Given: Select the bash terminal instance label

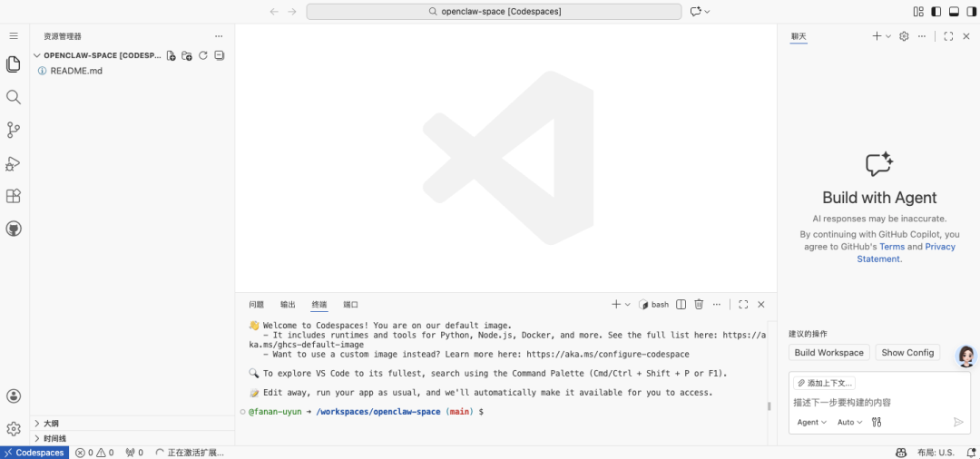Looking at the screenshot, I should click(x=653, y=304).
